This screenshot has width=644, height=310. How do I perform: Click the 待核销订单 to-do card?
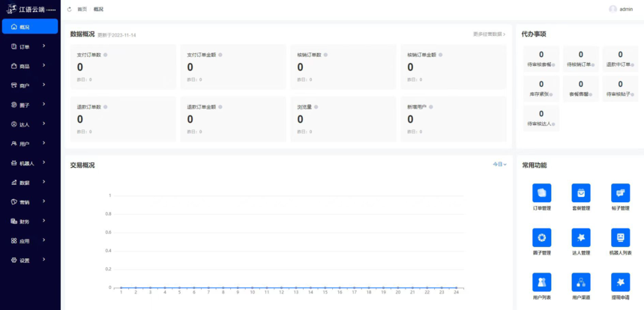(580, 58)
